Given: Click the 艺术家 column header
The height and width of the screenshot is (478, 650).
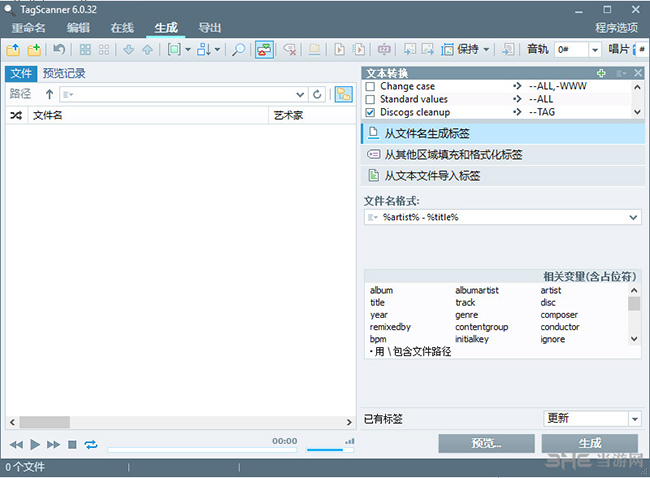Looking at the screenshot, I should 313,115.
